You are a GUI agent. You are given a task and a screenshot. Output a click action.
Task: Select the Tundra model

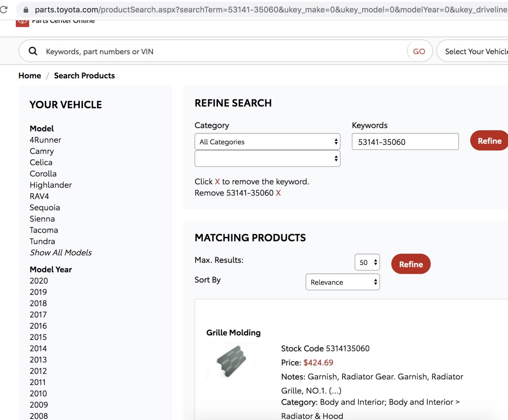[x=42, y=241]
